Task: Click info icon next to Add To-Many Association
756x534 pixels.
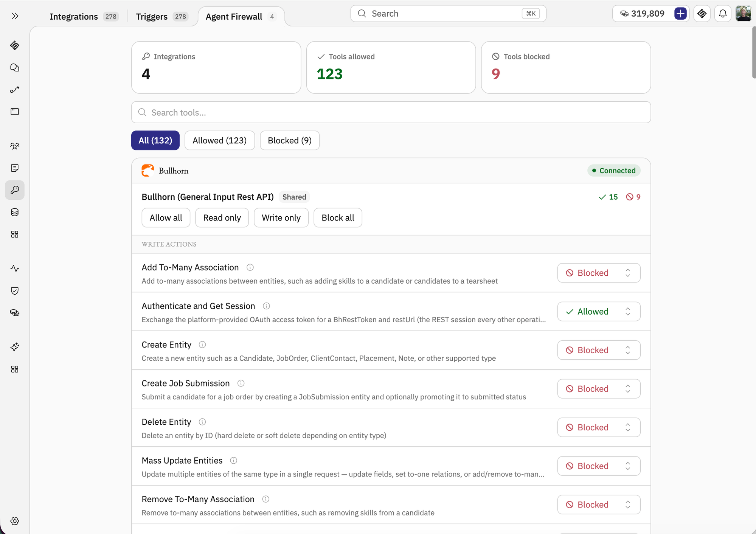Action: [x=250, y=267]
